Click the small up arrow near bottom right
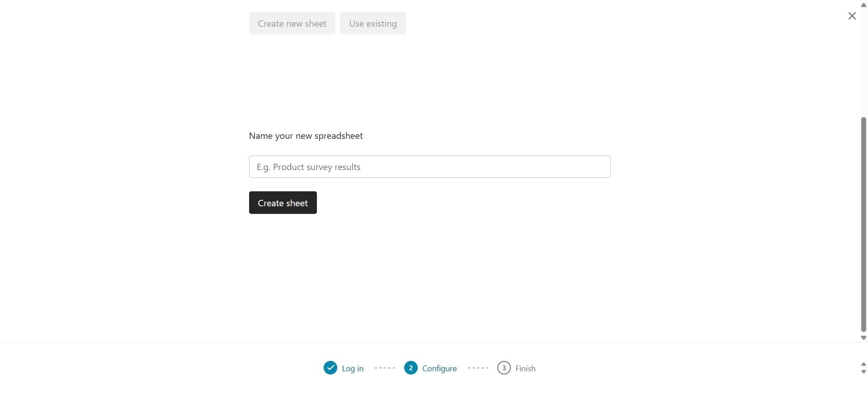Viewport: 868px width, 393px height. point(864,365)
